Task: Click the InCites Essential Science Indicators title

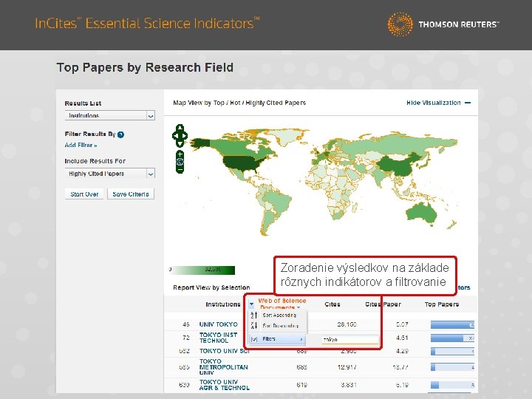Action: click(x=147, y=23)
